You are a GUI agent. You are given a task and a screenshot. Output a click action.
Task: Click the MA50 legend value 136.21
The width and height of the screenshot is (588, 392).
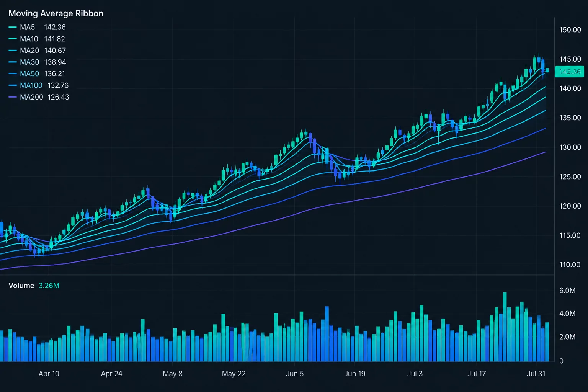(54, 73)
